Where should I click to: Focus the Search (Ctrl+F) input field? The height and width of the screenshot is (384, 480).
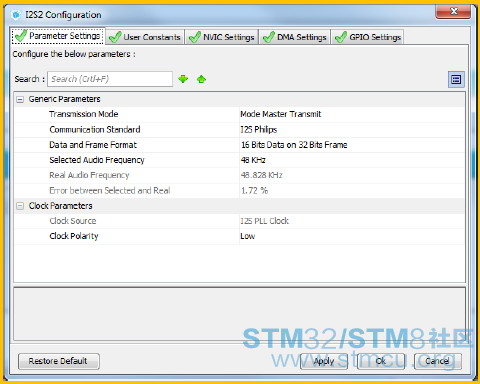(110, 79)
